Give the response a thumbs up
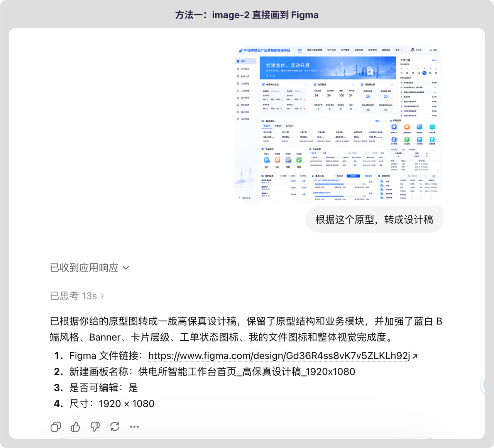494x448 pixels. pos(75,427)
